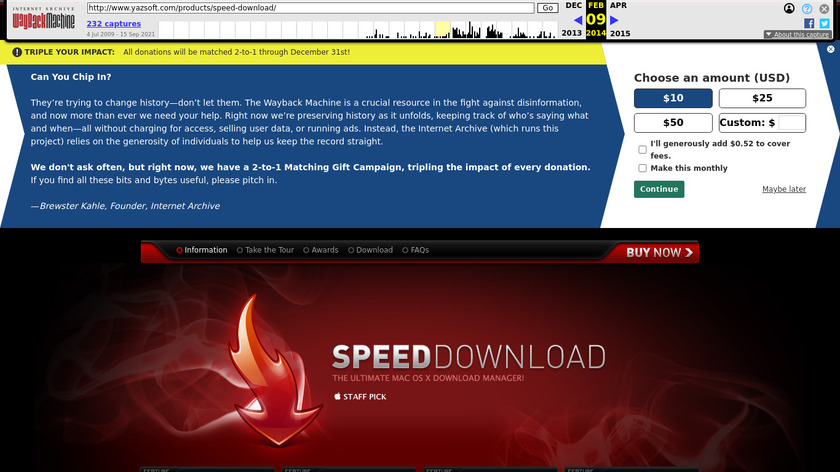Share capture on Twitter icon
840x472 pixels.
[x=824, y=23]
